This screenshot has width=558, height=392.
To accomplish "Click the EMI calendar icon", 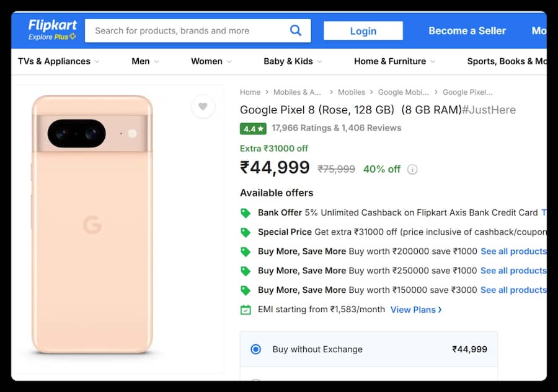I will point(246,310).
